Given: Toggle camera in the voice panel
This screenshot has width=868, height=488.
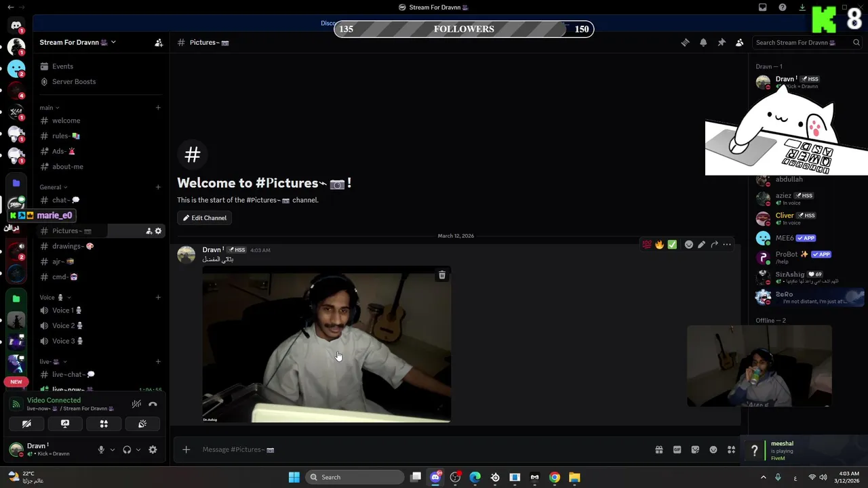Looking at the screenshot, I should click(x=26, y=424).
